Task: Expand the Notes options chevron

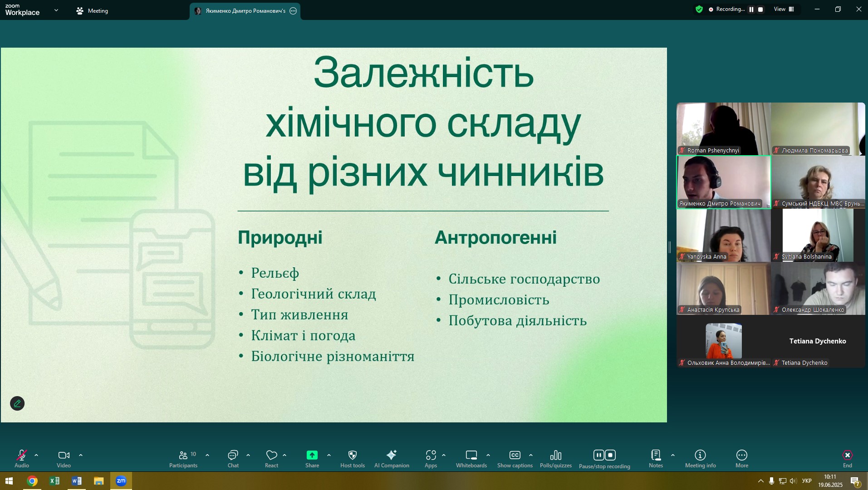Action: (673, 455)
